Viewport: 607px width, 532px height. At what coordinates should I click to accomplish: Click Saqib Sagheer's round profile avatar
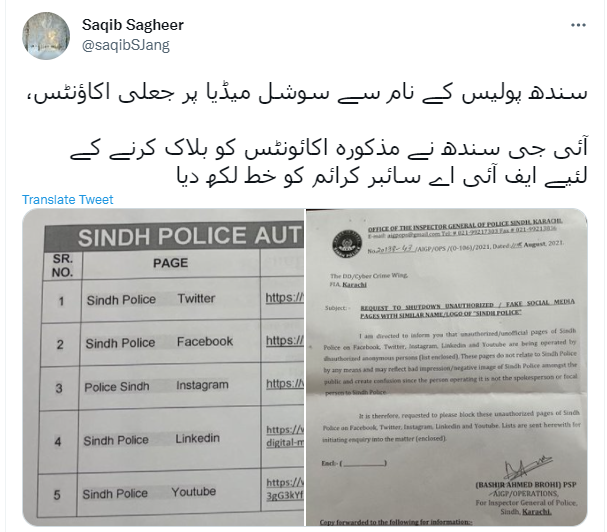point(46,36)
